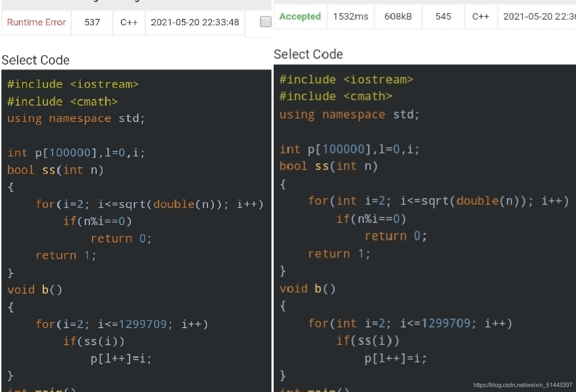Viewport: 576px width, 392px height.
Task: Tick the checkbox beside the Runtime Error submission
Action: (266, 22)
